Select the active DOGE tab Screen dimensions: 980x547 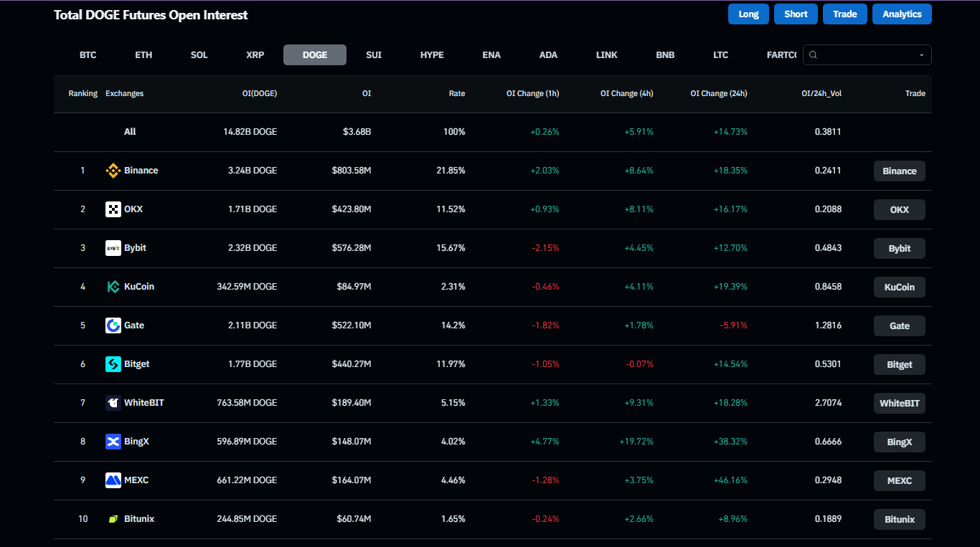tap(315, 55)
